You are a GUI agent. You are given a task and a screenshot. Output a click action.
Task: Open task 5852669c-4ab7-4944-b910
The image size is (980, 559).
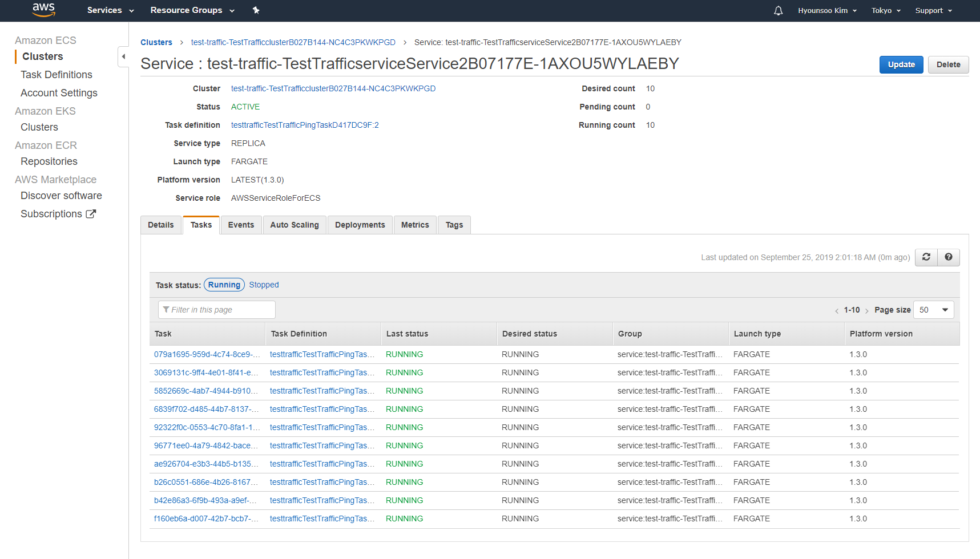point(206,391)
